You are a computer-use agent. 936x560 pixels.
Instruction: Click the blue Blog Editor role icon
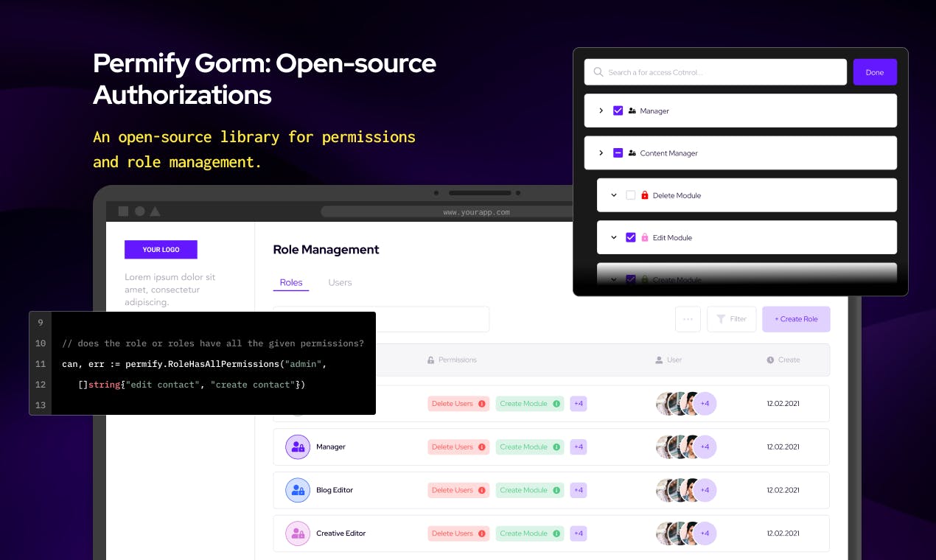[x=298, y=490]
